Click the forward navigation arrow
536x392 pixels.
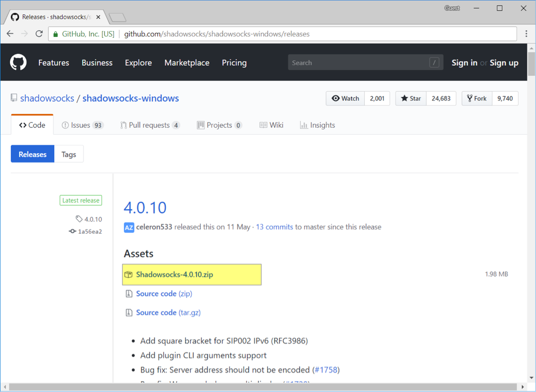pos(24,33)
